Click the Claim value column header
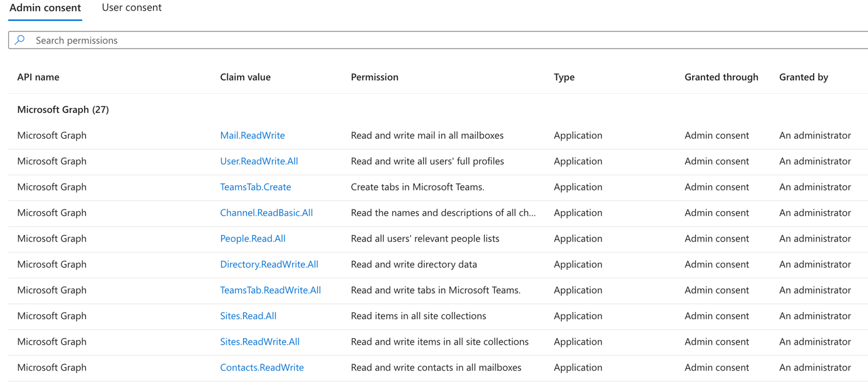The image size is (868, 385). [245, 77]
